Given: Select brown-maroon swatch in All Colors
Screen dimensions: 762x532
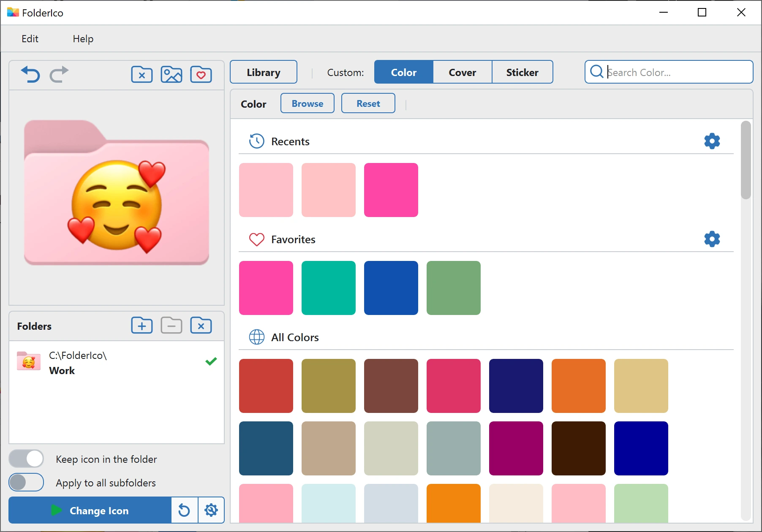Looking at the screenshot, I should (391, 386).
